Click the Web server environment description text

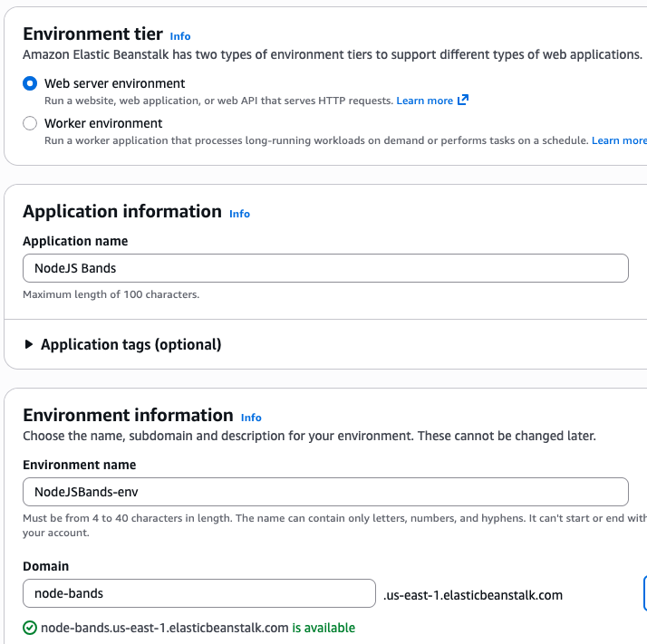click(218, 101)
